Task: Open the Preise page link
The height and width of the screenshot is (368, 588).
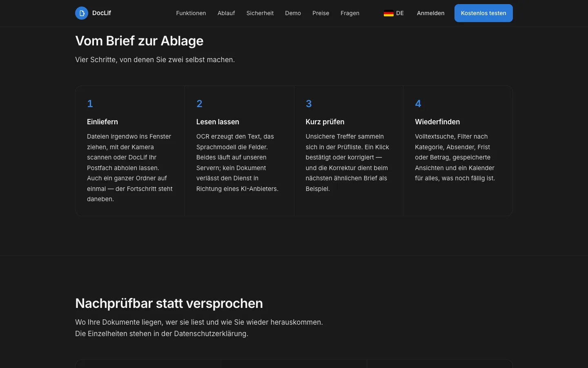Action: 321,13
